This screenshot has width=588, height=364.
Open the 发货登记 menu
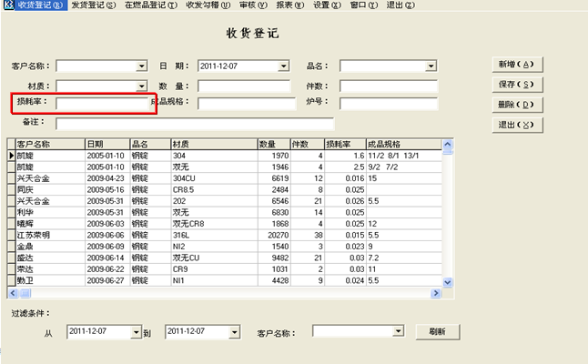coord(94,5)
